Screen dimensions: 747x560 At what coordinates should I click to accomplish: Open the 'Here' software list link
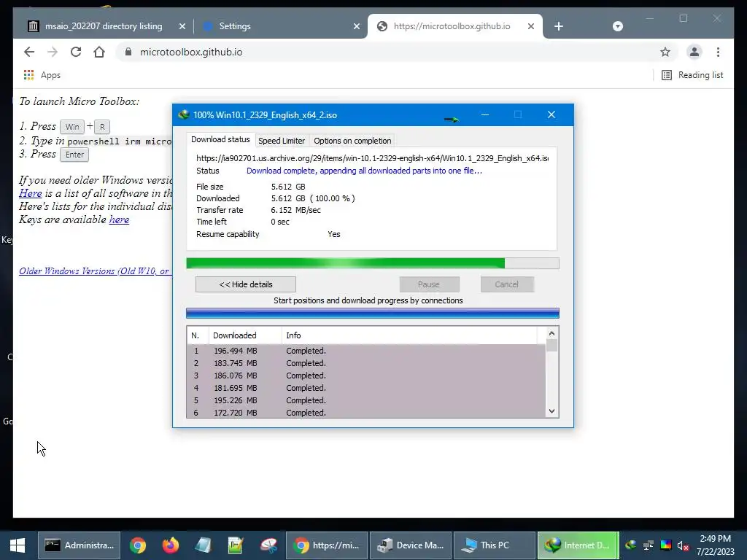point(31,193)
